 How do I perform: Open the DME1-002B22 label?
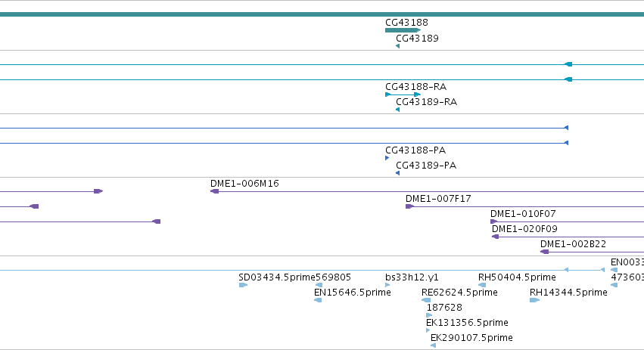coord(573,244)
